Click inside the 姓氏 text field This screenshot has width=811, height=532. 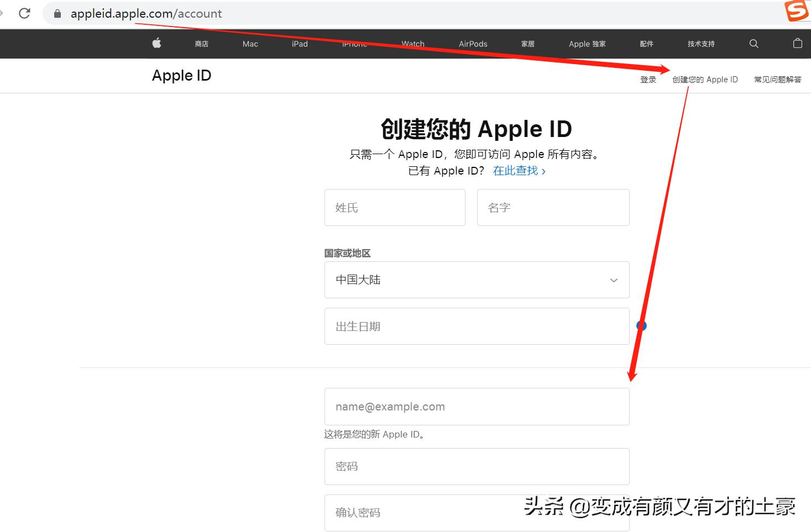[x=394, y=207]
